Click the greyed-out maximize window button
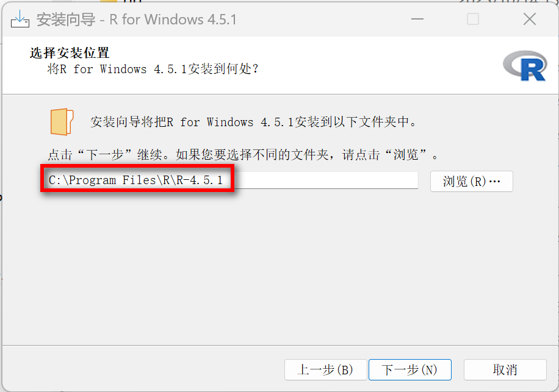 point(473,19)
